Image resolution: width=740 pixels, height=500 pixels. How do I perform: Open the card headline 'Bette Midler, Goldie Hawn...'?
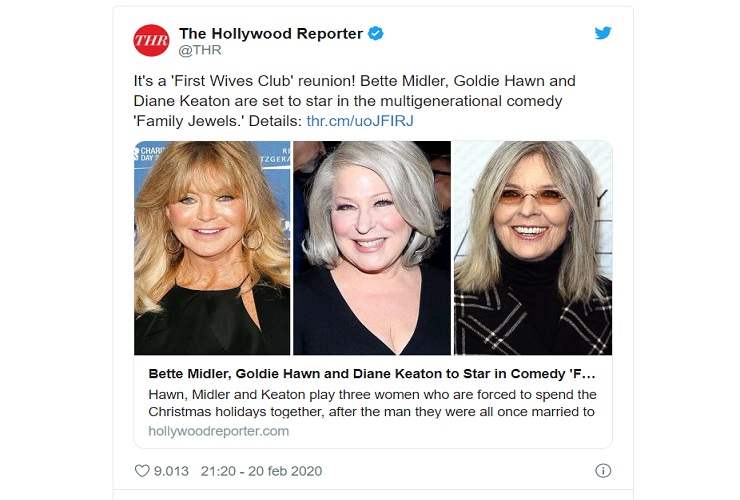click(x=372, y=374)
